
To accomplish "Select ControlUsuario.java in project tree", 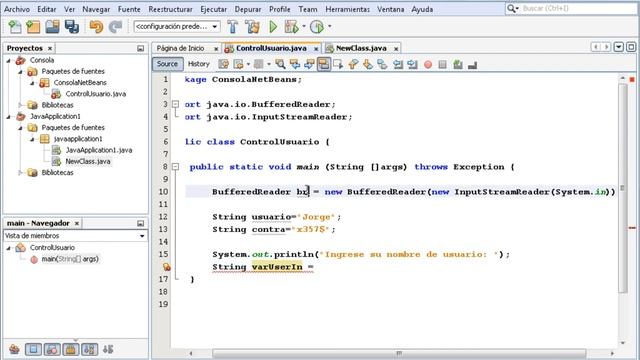I will (96, 94).
